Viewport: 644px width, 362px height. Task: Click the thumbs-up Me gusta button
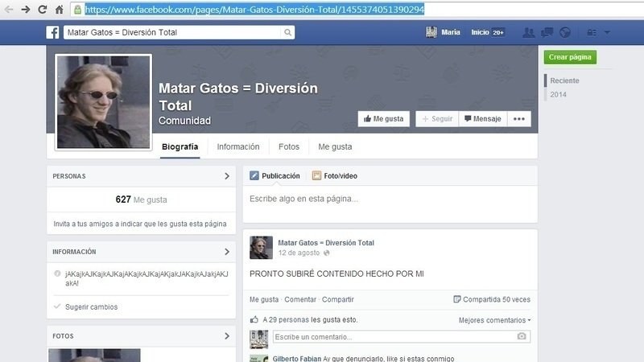pos(383,119)
